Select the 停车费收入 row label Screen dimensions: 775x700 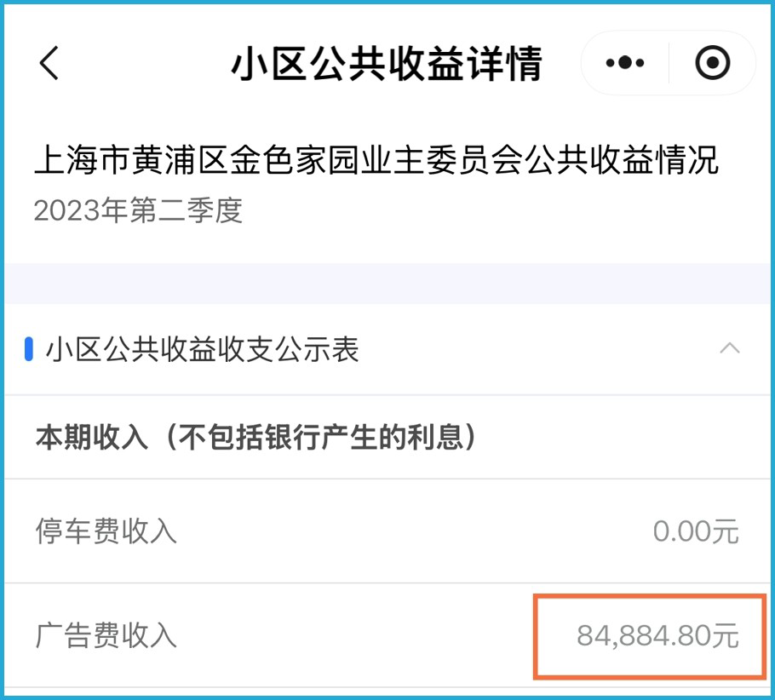(106, 531)
